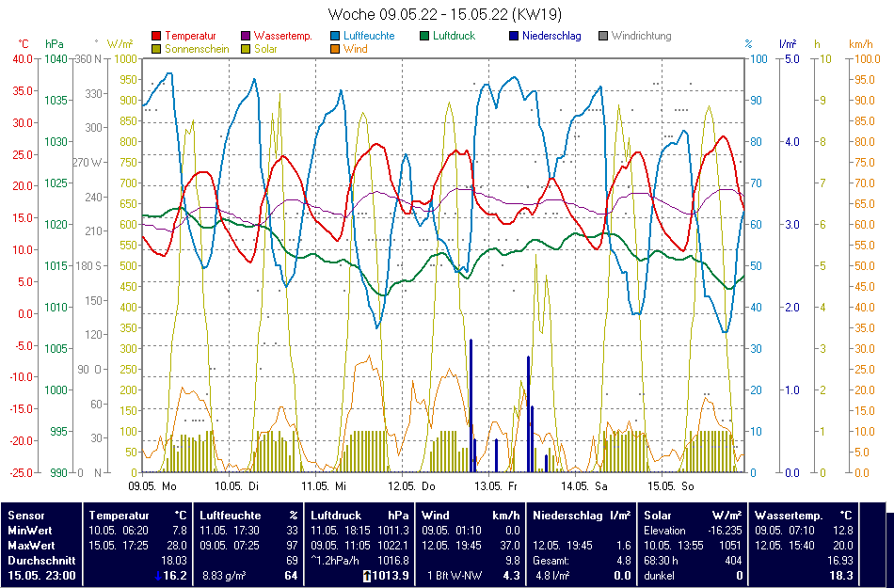The width and height of the screenshot is (894, 588).
Task: Select the Wassertemp. legend label
Action: [283, 36]
